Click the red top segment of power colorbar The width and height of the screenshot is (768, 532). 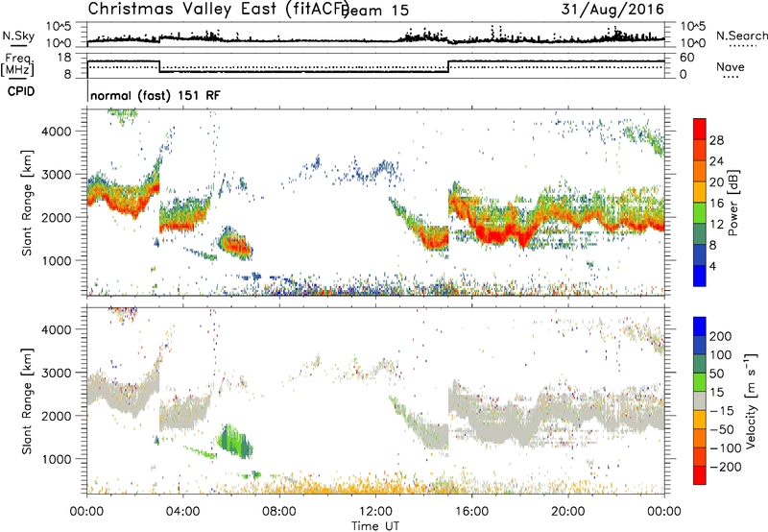point(700,128)
